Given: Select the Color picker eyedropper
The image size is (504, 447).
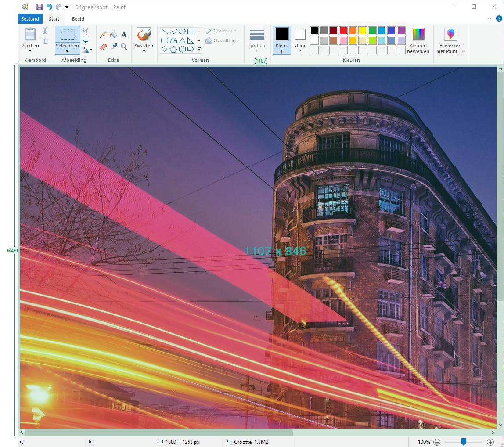Looking at the screenshot, I should (x=113, y=47).
